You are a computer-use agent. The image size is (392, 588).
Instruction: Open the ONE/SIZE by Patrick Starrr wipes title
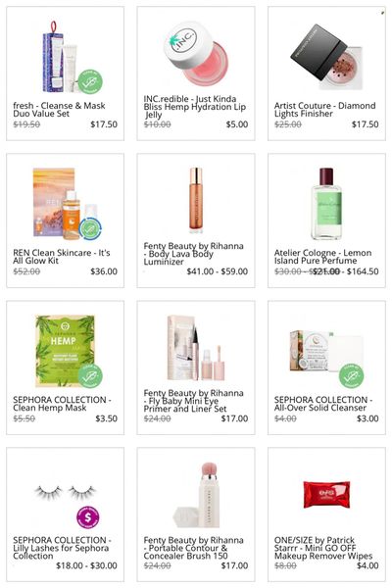pos(323,548)
